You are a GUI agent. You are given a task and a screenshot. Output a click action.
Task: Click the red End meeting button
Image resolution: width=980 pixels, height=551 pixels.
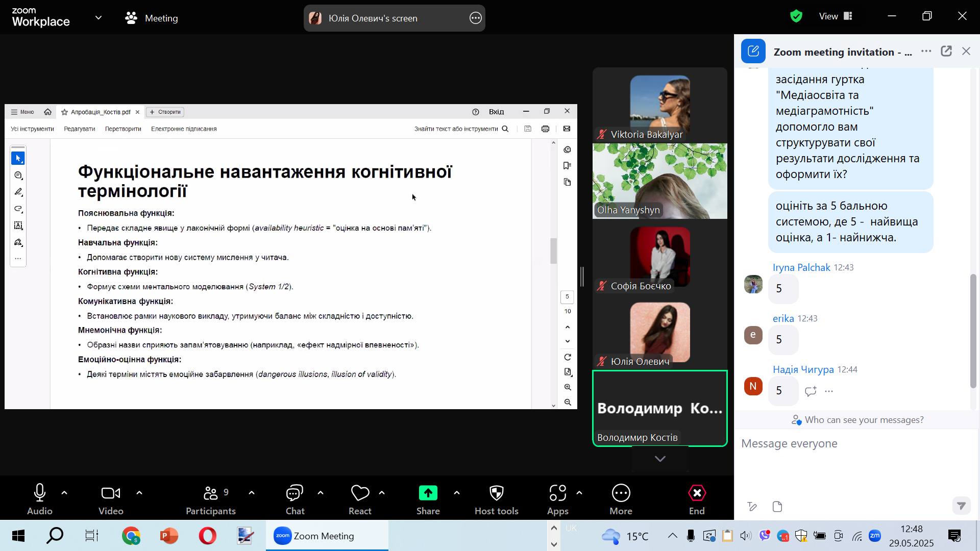point(697,499)
